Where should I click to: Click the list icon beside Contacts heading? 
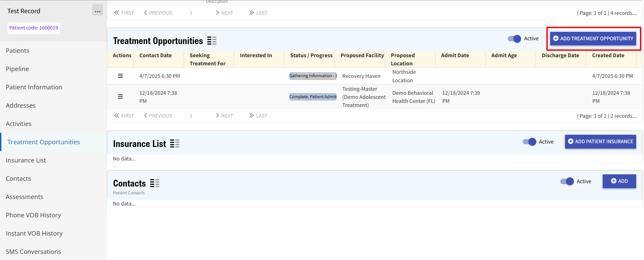[155, 183]
